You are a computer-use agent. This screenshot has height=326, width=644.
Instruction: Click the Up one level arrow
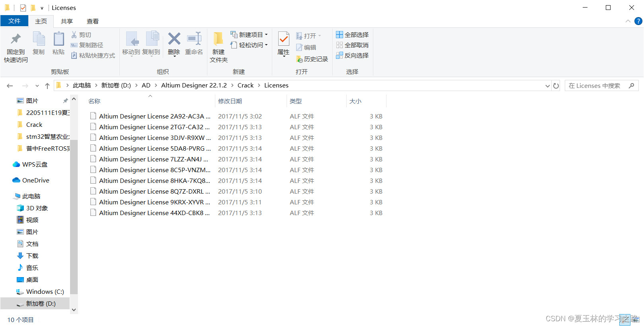click(47, 85)
